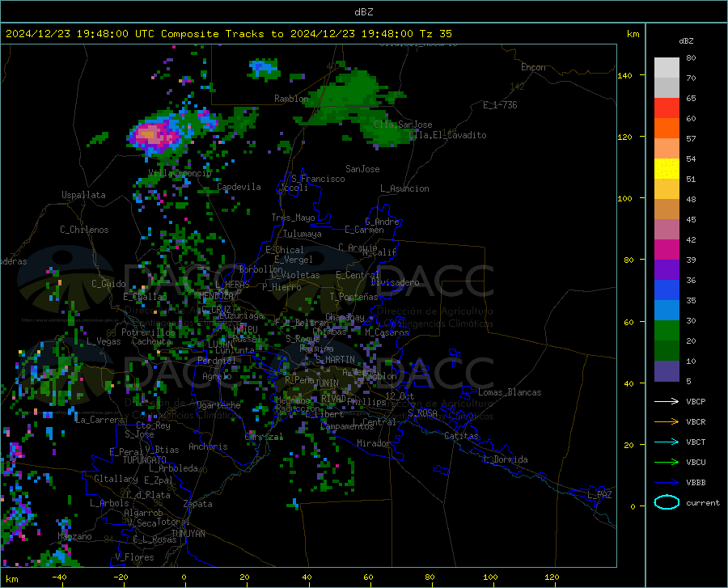Click the Anchoris label on the map
The height and width of the screenshot is (588, 728).
[x=208, y=446]
